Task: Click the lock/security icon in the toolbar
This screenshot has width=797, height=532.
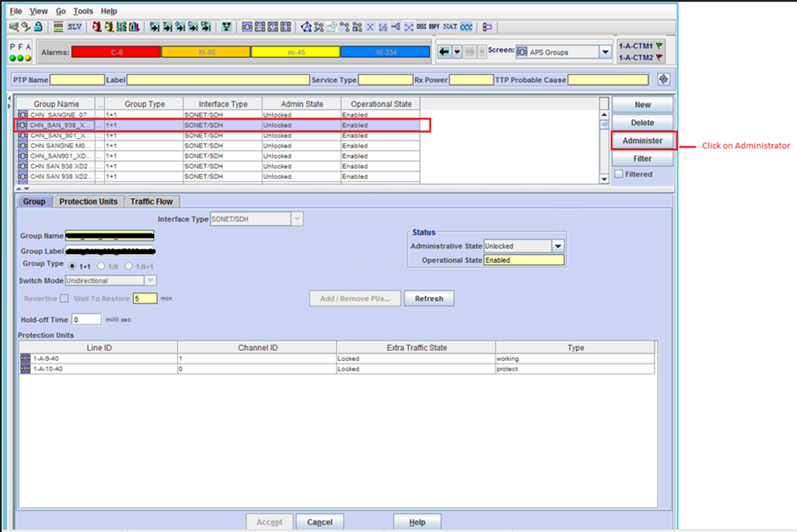Action: [x=37, y=27]
